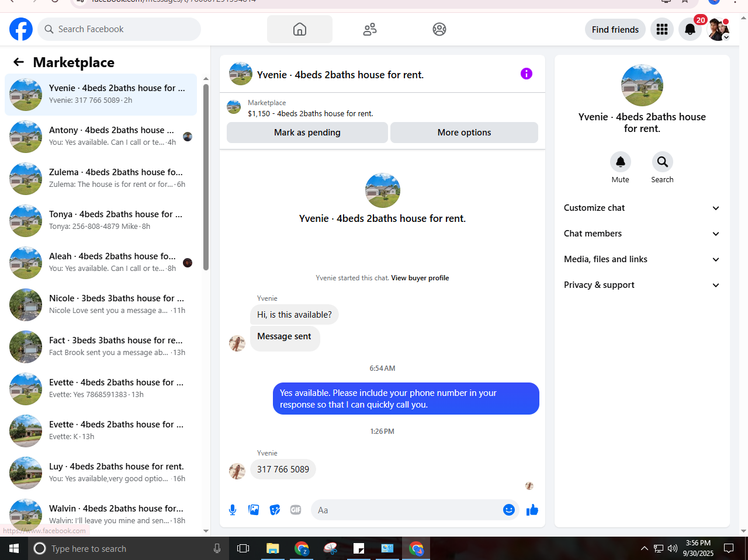Viewport: 748px width, 560px height.
Task: Open Tonya 4beds 2baths conversation
Action: (101, 221)
